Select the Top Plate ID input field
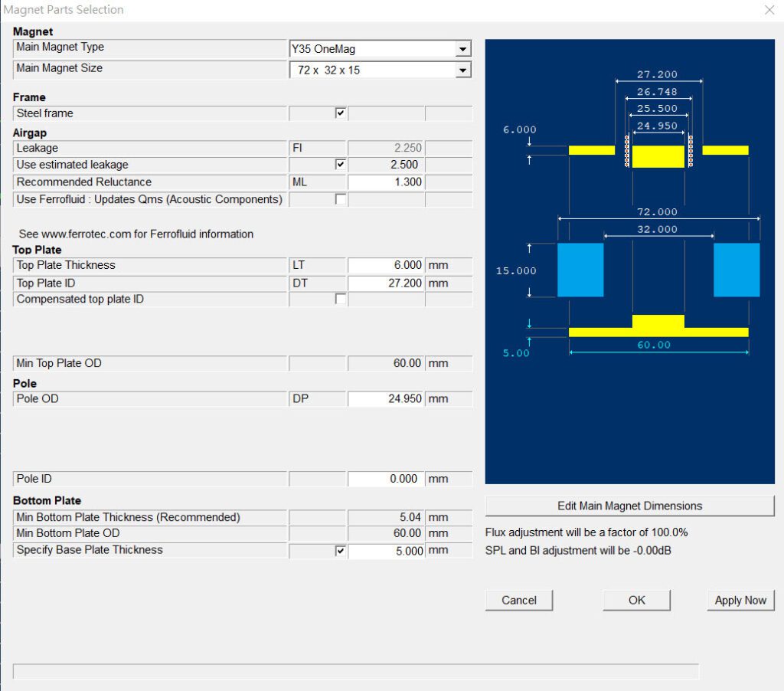The image size is (784, 691). [386, 283]
